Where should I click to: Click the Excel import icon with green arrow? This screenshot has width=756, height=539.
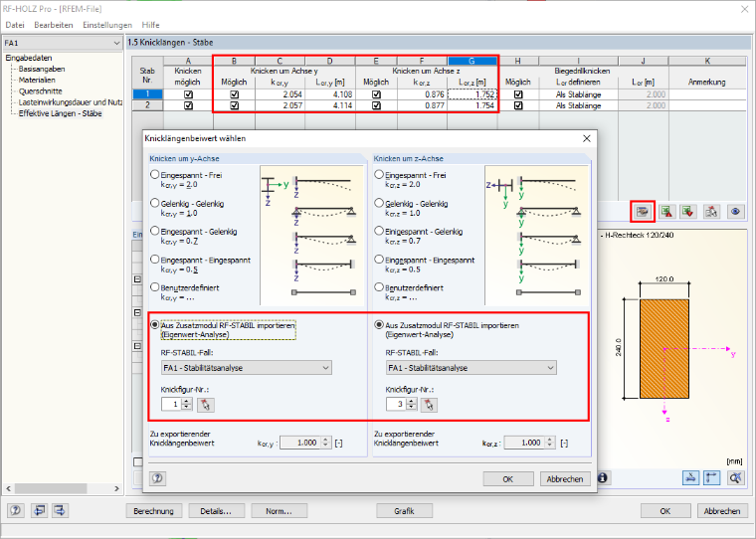coord(688,212)
